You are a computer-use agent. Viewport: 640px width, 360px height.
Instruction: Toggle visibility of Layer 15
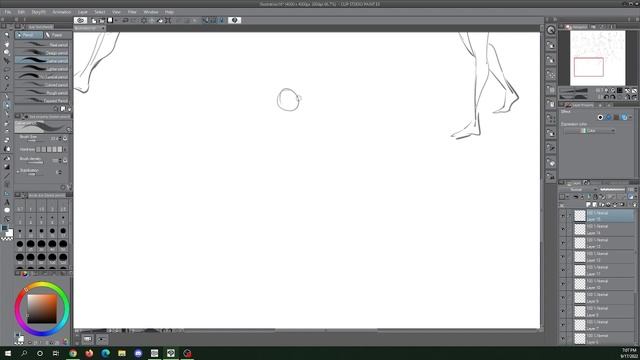pos(563,216)
